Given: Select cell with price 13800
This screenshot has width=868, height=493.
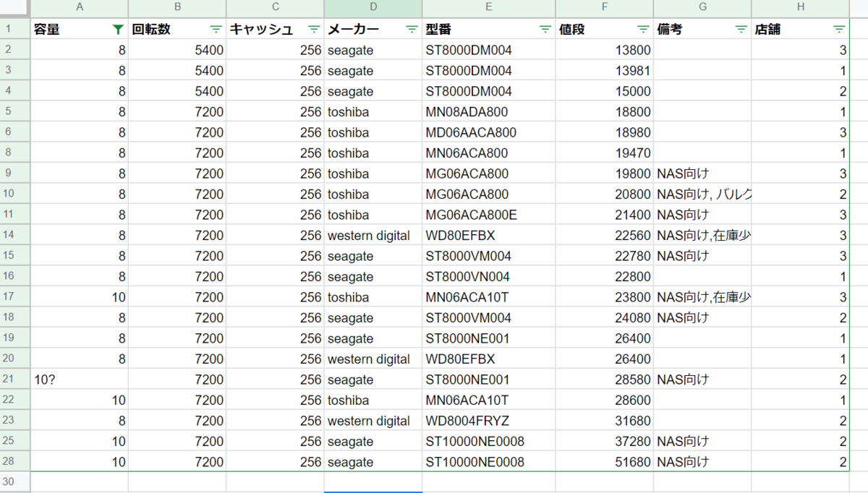Looking at the screenshot, I should [605, 51].
